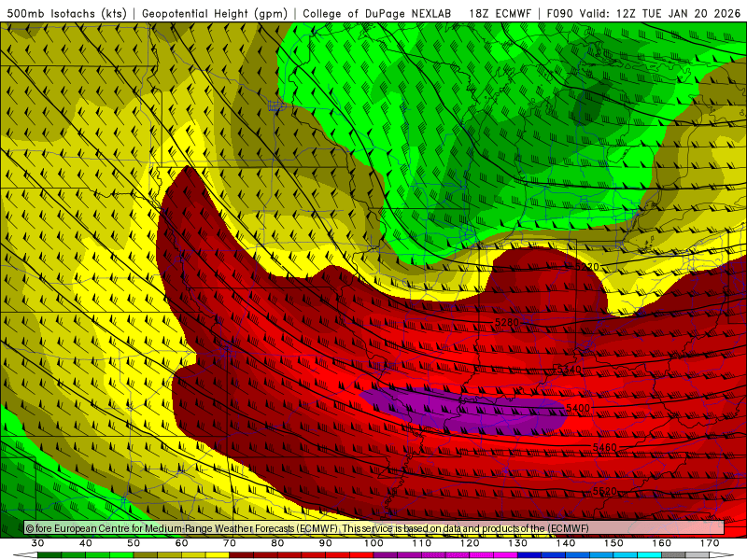747x560 pixels.
Task: Click the 80 label on the color scale
Action: [x=277, y=543]
